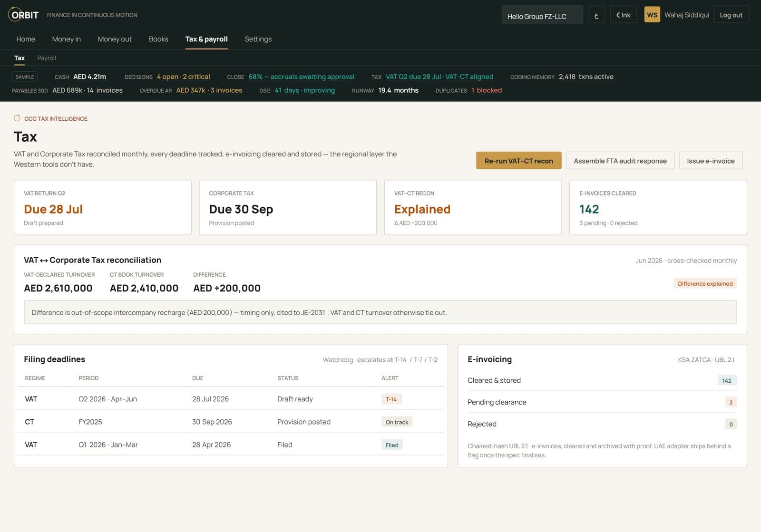Click the CT regime cell
The image size is (761, 532).
[x=29, y=422]
